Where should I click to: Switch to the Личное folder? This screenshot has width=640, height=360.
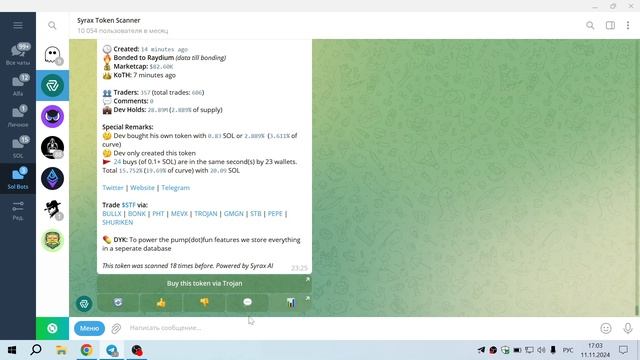18,116
